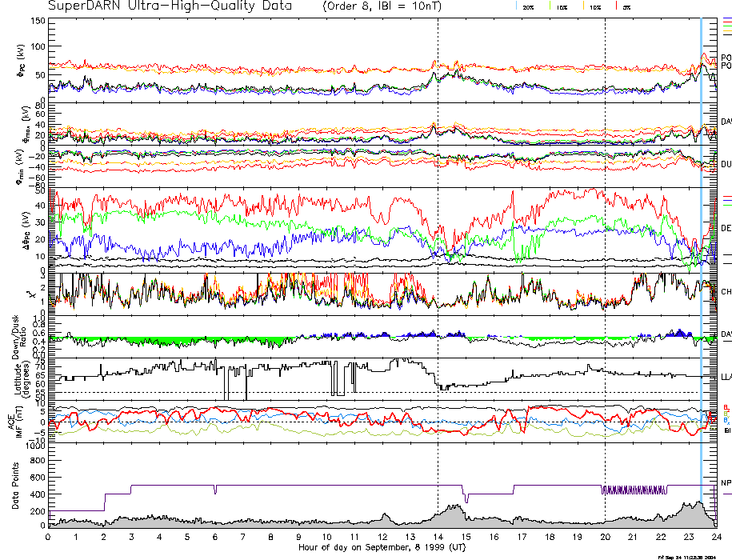Click the dashed vertical line at hour 20
Viewport: 732px width, 560px height.
coord(605,240)
